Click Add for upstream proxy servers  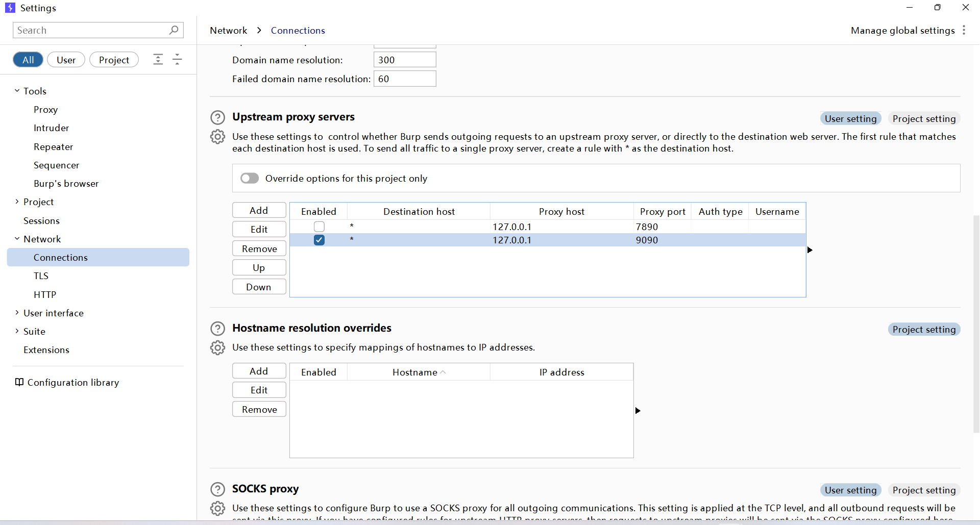click(x=259, y=210)
